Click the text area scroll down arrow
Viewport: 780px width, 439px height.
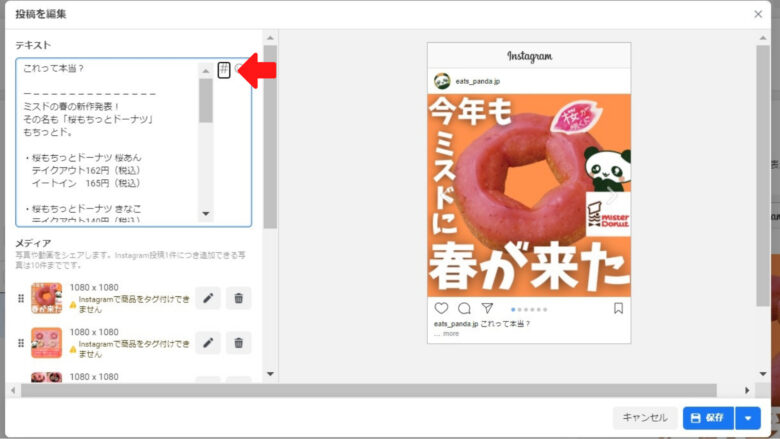point(205,214)
